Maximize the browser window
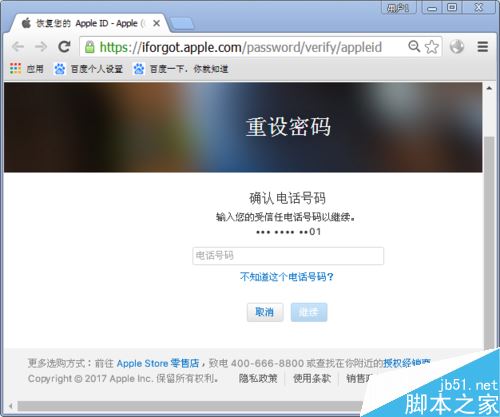The width and height of the screenshot is (500, 417). coord(452,8)
